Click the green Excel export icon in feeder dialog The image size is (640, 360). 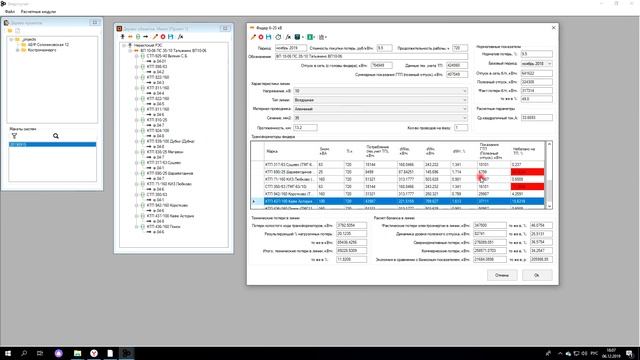click(310, 37)
